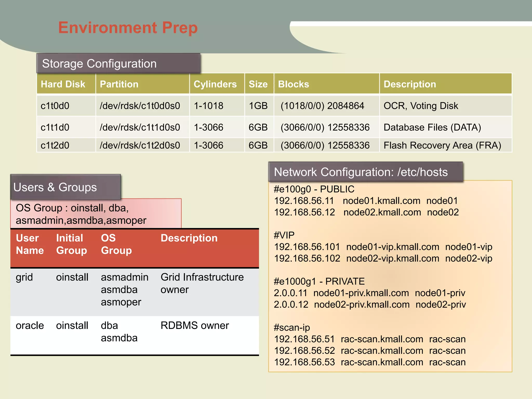Viewport: 532px width, 399px height.
Task: Click the Cylinders column header
Action: [x=217, y=84]
